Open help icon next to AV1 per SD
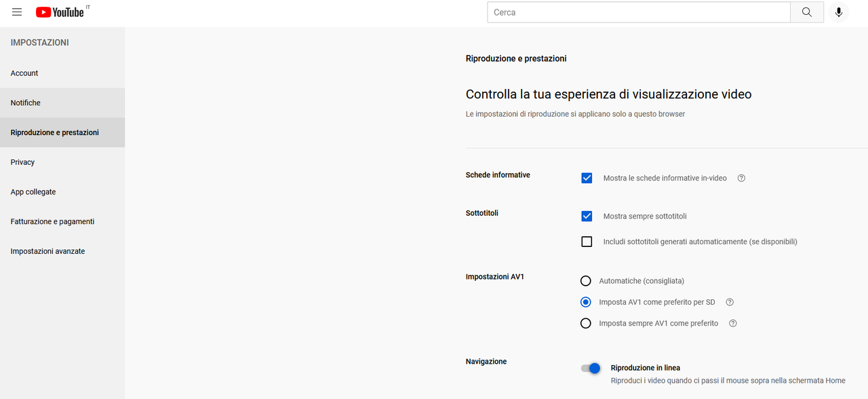Screen dimensions: 868x399 pyautogui.click(x=730, y=302)
